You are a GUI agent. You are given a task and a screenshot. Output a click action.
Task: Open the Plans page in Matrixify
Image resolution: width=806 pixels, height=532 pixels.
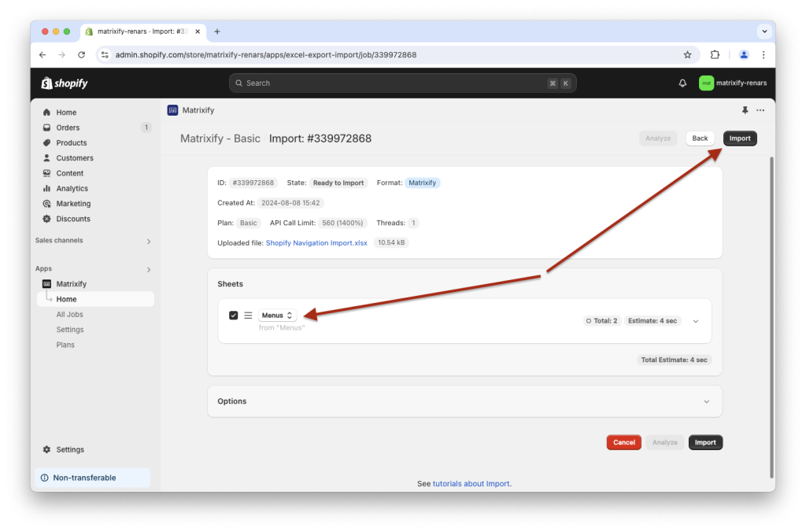65,344
